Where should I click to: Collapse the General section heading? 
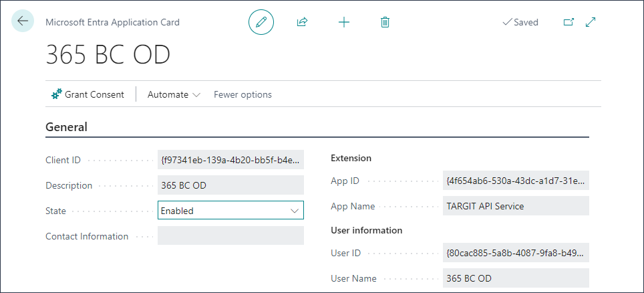tap(67, 126)
